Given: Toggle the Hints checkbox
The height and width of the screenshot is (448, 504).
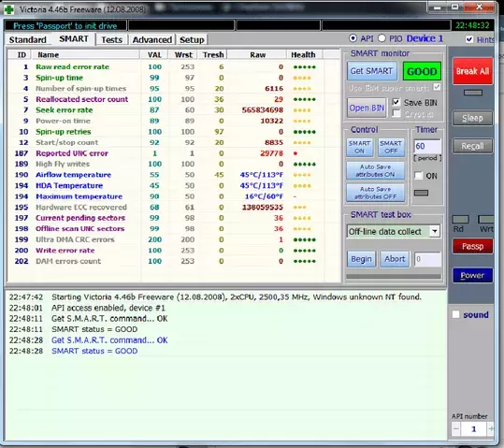Looking at the screenshot, I should point(469,39).
